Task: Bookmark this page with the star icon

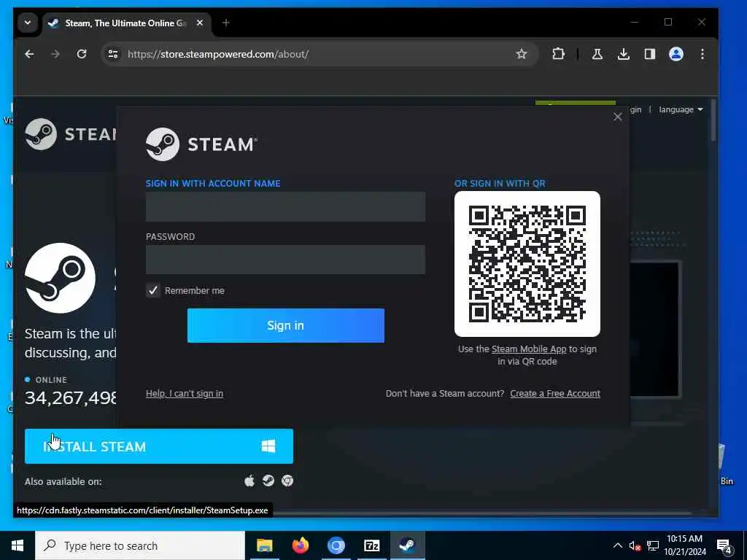Action: click(x=521, y=54)
